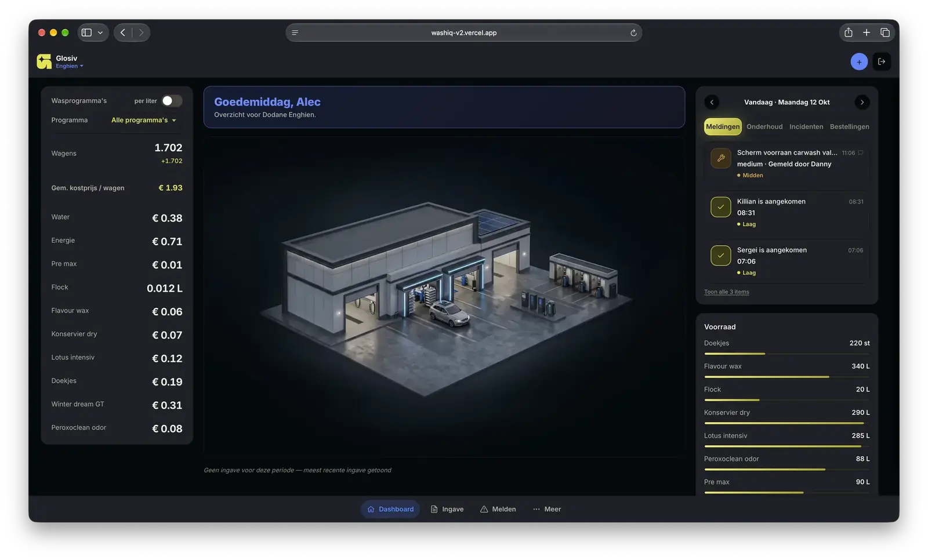Switch to the Bestellingen tab
The height and width of the screenshot is (560, 928).
849,126
